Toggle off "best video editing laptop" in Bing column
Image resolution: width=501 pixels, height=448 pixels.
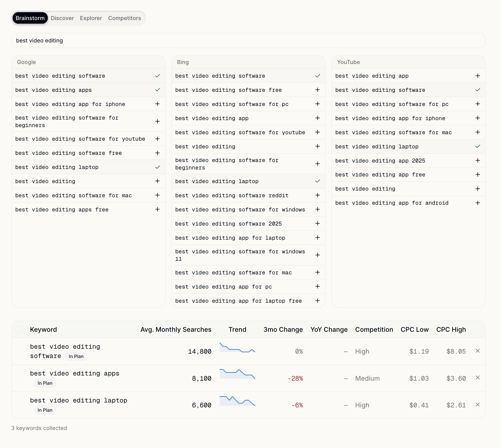[x=317, y=181]
